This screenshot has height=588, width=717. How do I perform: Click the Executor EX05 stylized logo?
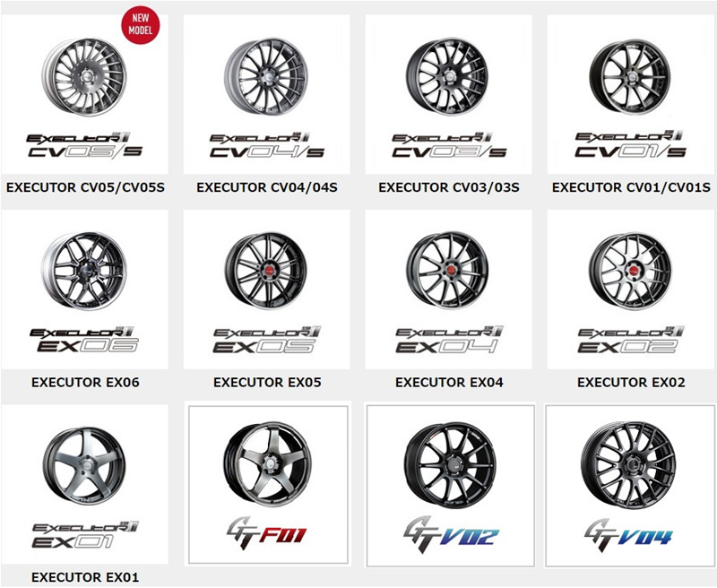coord(267,341)
